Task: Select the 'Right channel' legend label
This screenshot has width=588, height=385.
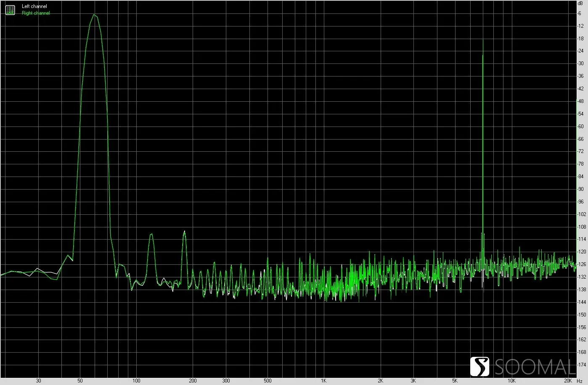Action: [36, 13]
